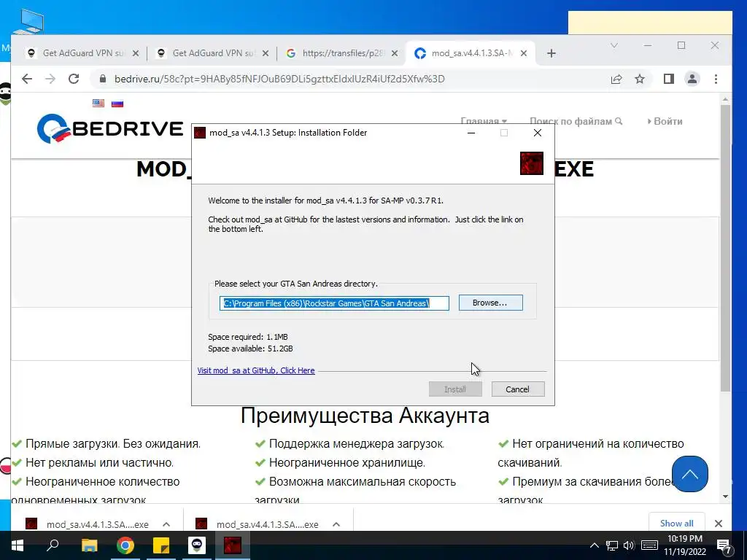Viewport: 747px width, 560px height.
Task: Open Chrome three-dot menu
Action: click(x=716, y=79)
